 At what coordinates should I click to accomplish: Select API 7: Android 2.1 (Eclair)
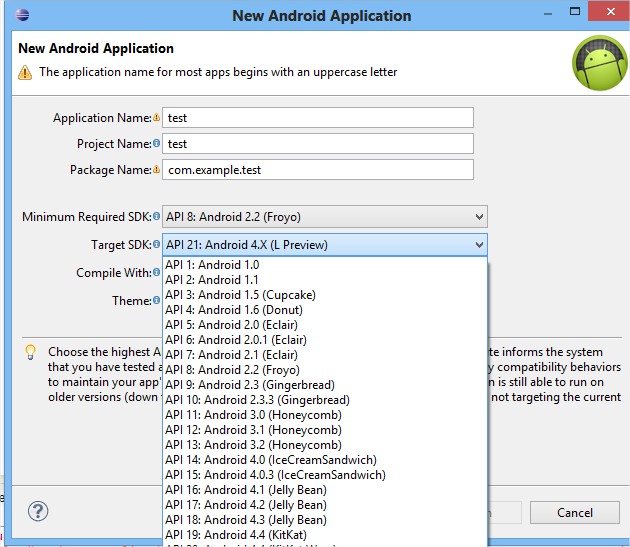tap(325, 355)
